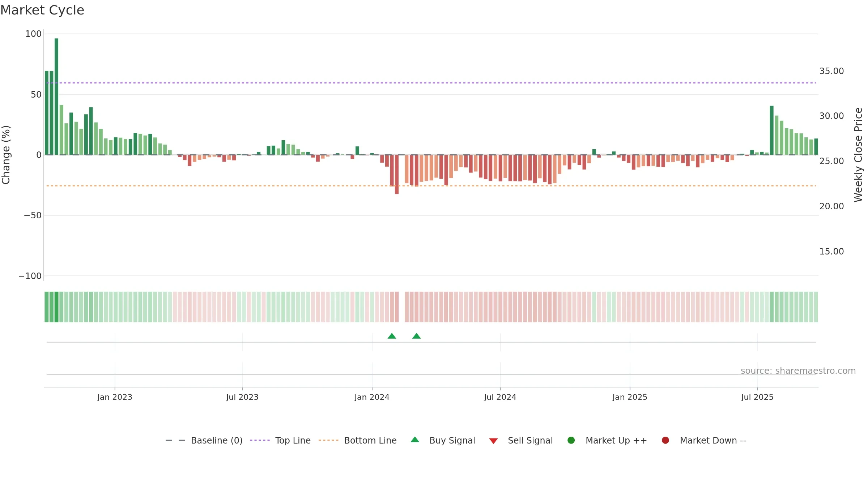
Task: Click the purple dotted Top Line legend sample
Action: (260, 440)
